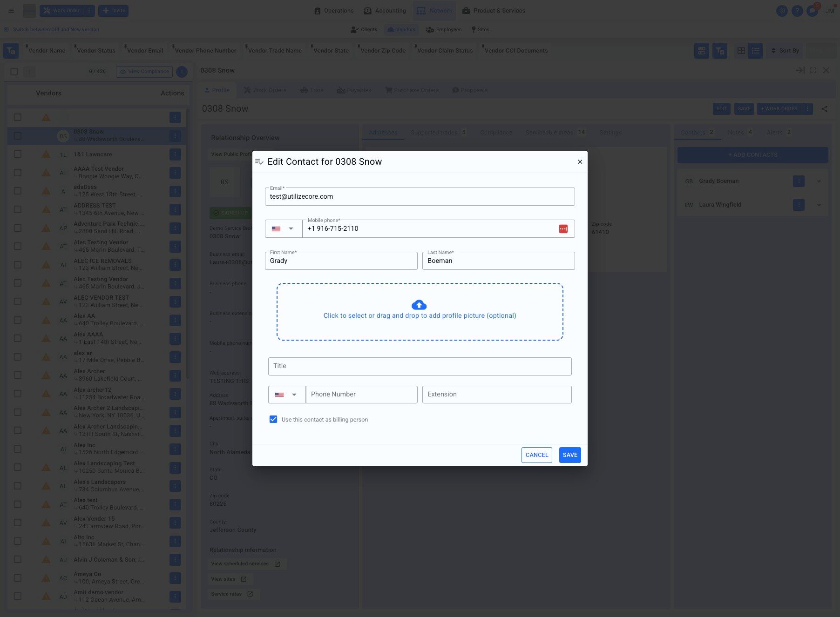
Task: Click three-dot actions for Grady Boeman contact
Action: tap(799, 181)
